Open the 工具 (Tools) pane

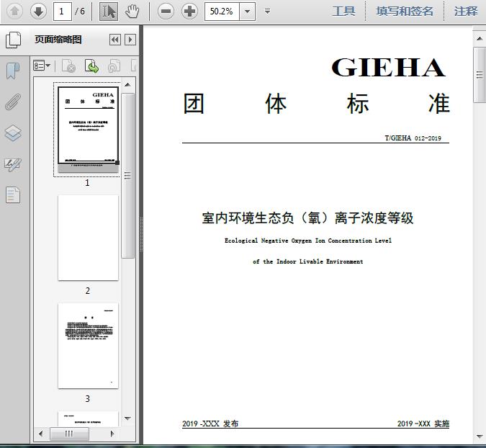[x=343, y=11]
